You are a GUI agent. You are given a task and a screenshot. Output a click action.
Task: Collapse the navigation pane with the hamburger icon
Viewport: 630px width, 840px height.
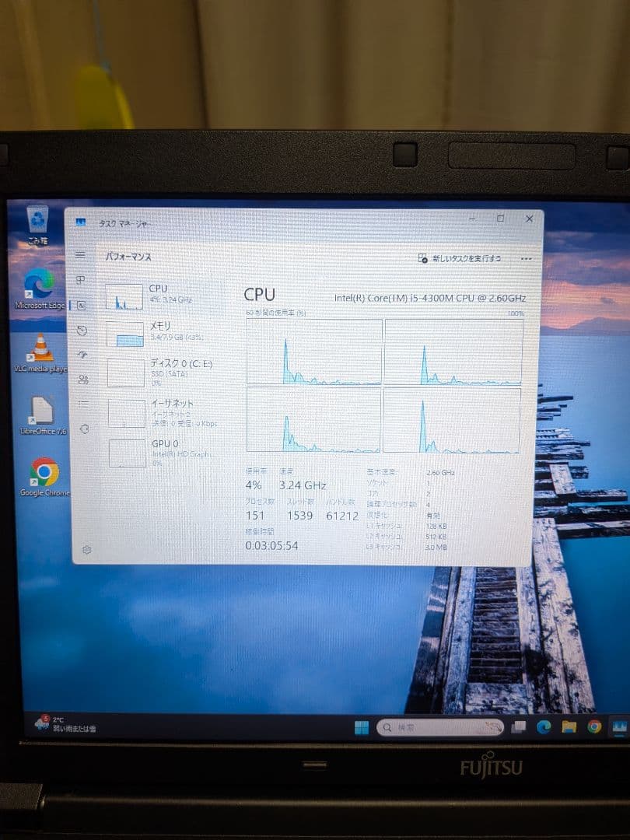[x=81, y=255]
